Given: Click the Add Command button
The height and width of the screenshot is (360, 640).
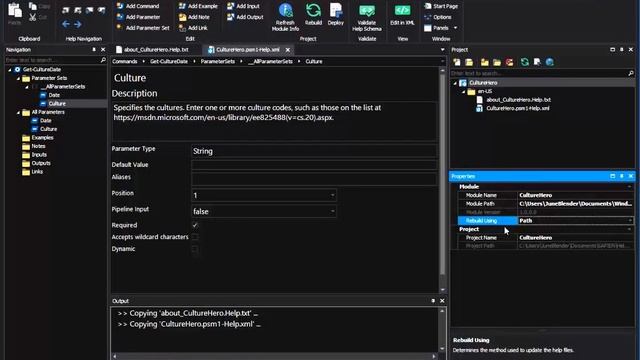Looking at the screenshot, I should tap(138, 6).
